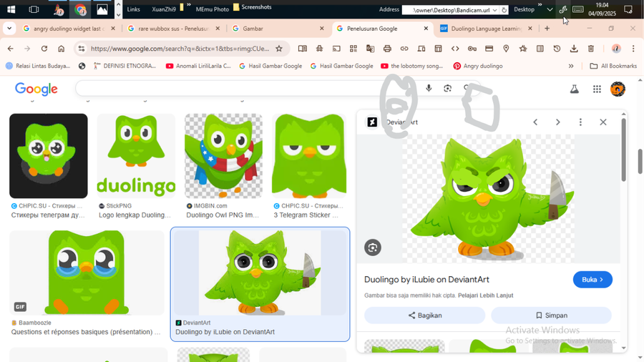Click Lens search icon on preview image
644x362 pixels.
click(373, 248)
